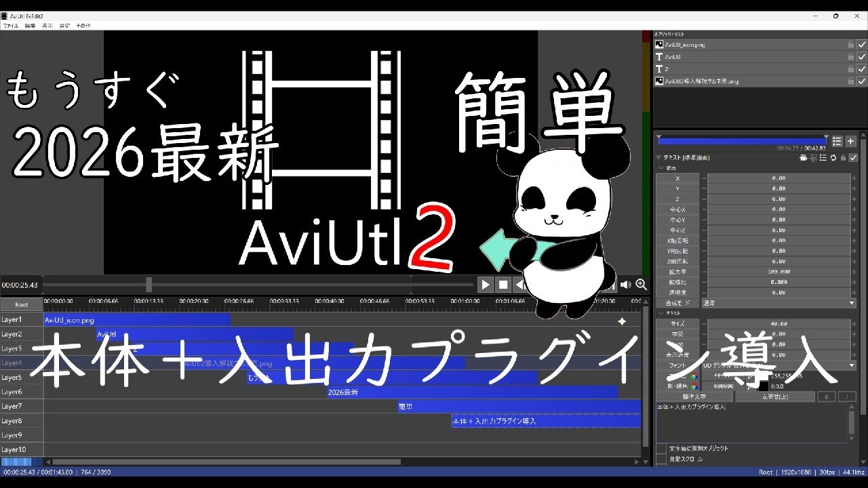Click the Stop button under the preview
This screenshot has width=868, height=488.
click(502, 285)
